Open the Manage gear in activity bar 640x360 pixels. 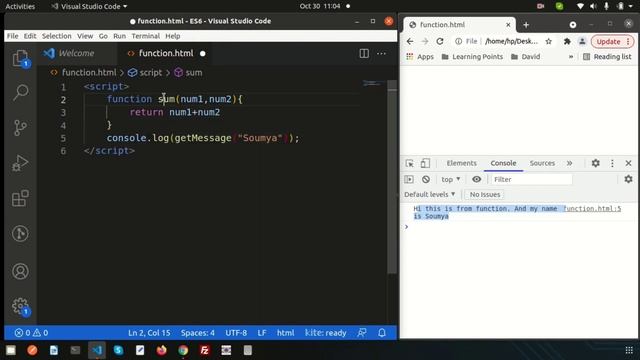20,306
